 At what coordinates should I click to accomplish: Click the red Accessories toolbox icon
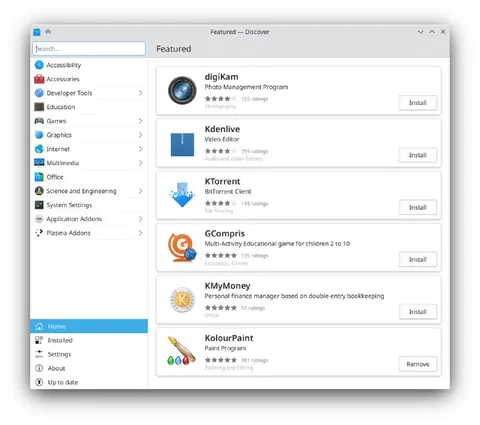[39, 79]
